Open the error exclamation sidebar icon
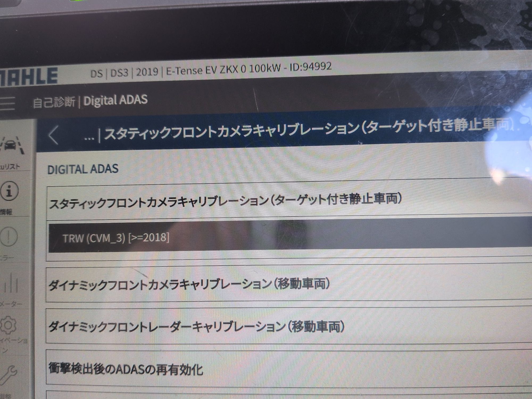 tap(9, 236)
